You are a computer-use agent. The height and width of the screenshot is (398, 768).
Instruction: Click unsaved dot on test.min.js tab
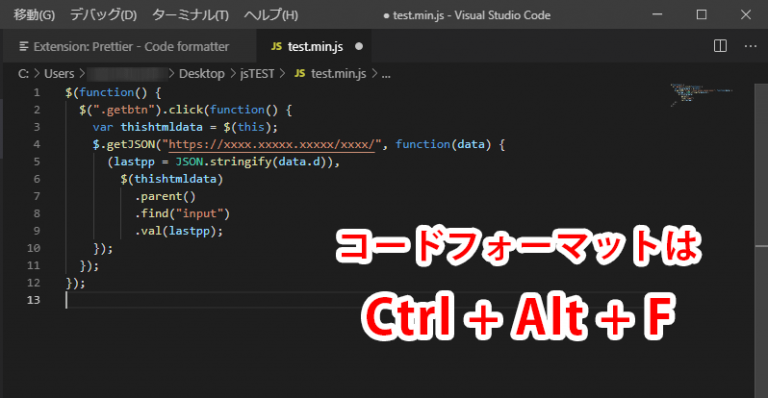[359, 46]
